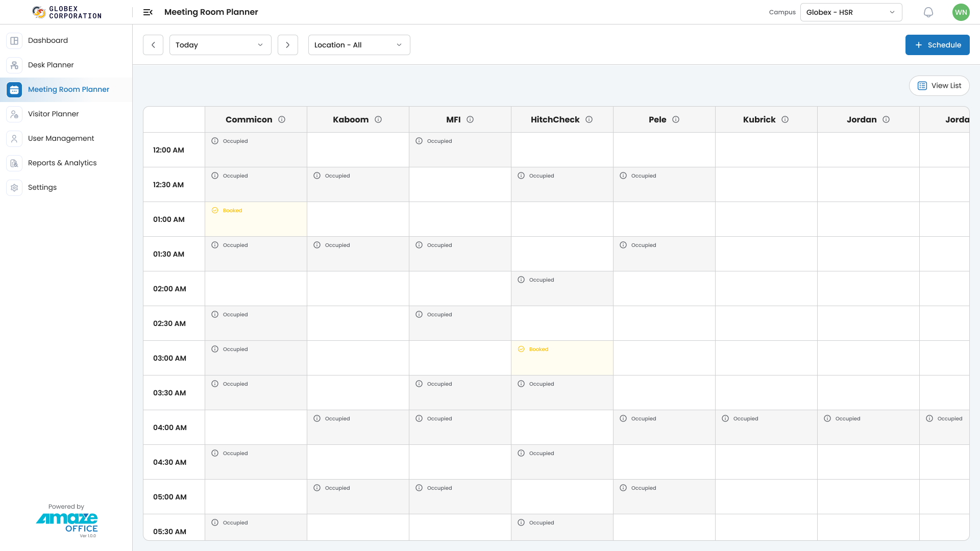Click the Reports & Analytics chart icon
This screenshot has height=551, width=980.
coord(14,163)
